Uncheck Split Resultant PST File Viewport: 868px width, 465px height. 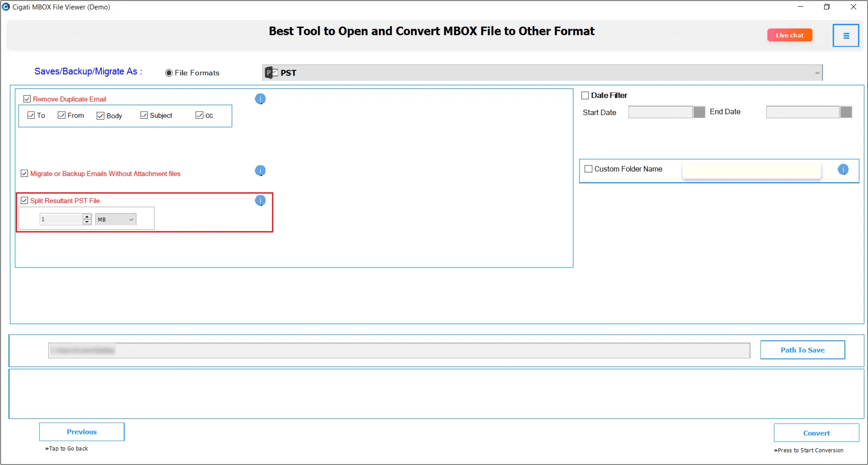(24, 200)
